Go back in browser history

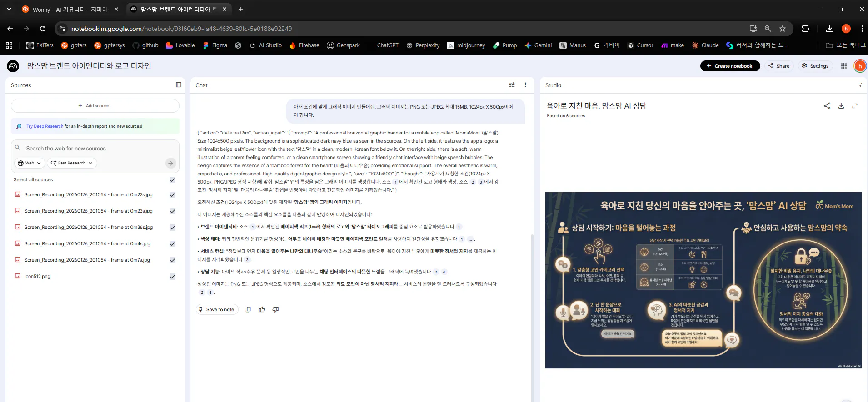click(x=10, y=29)
